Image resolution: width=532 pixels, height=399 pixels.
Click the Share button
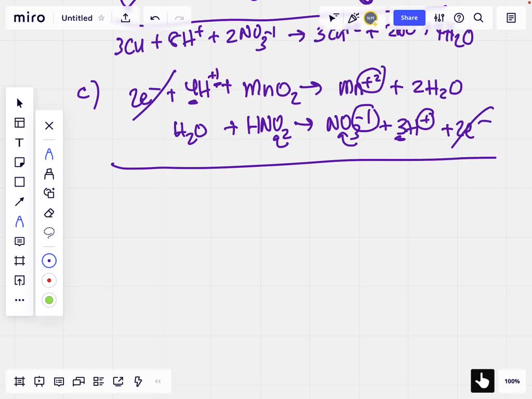tap(409, 18)
